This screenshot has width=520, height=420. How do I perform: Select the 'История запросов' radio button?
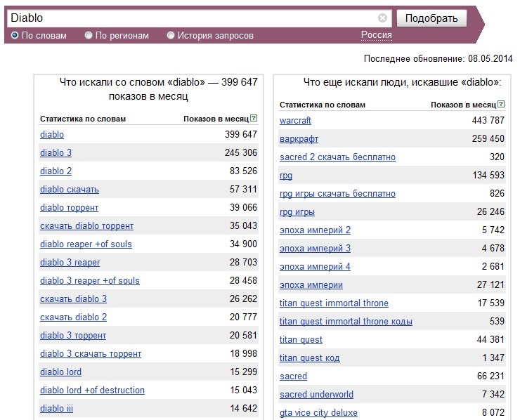(171, 35)
